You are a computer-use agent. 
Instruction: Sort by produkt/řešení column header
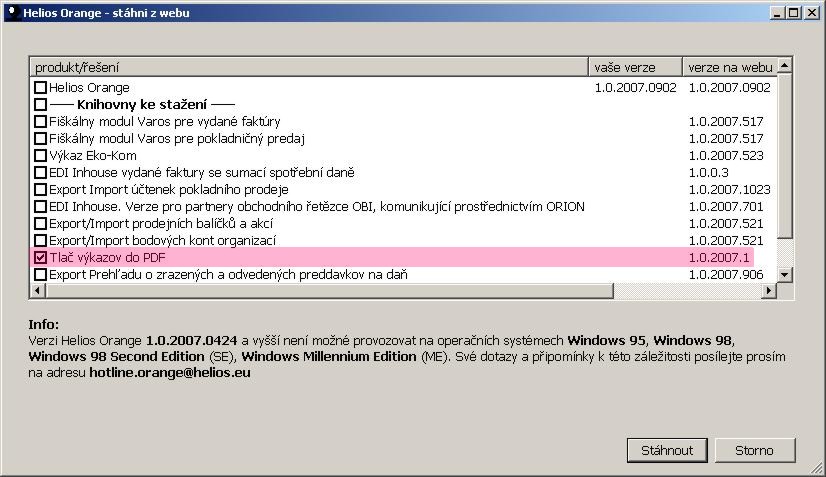(x=309, y=67)
